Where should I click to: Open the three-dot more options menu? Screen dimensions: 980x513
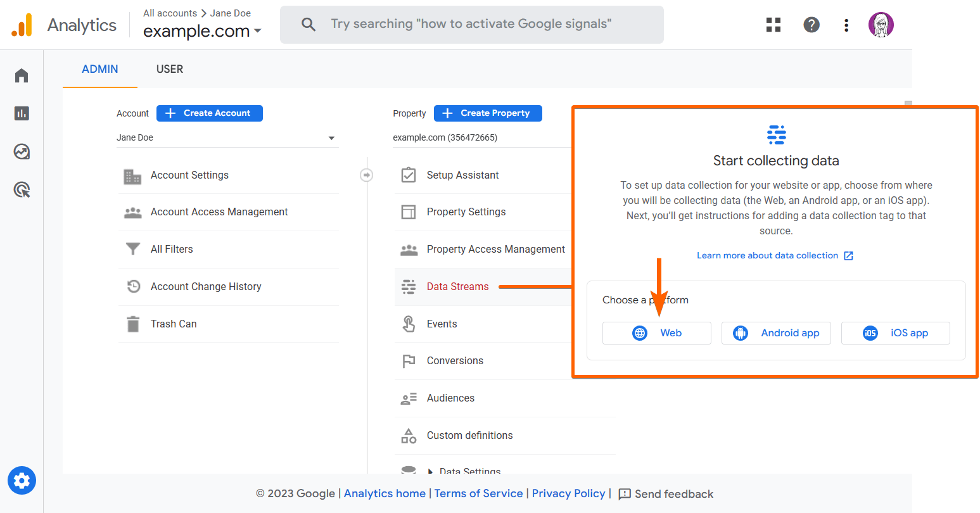846,25
